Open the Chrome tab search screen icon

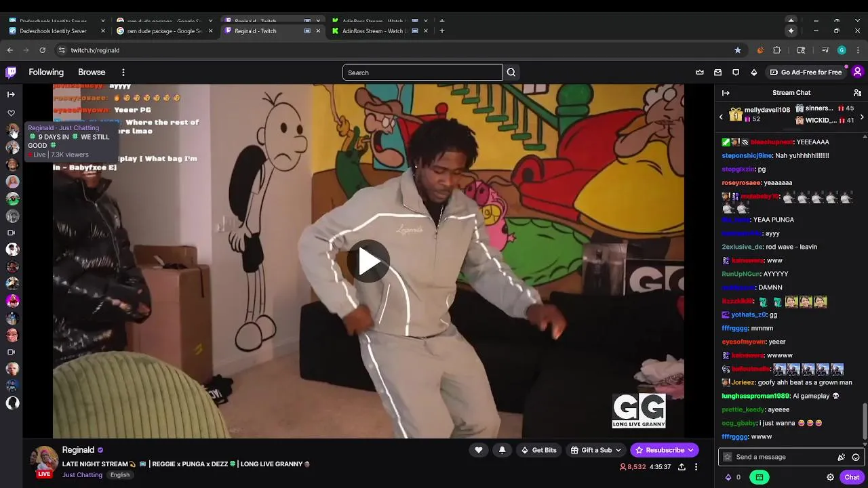[x=801, y=50]
